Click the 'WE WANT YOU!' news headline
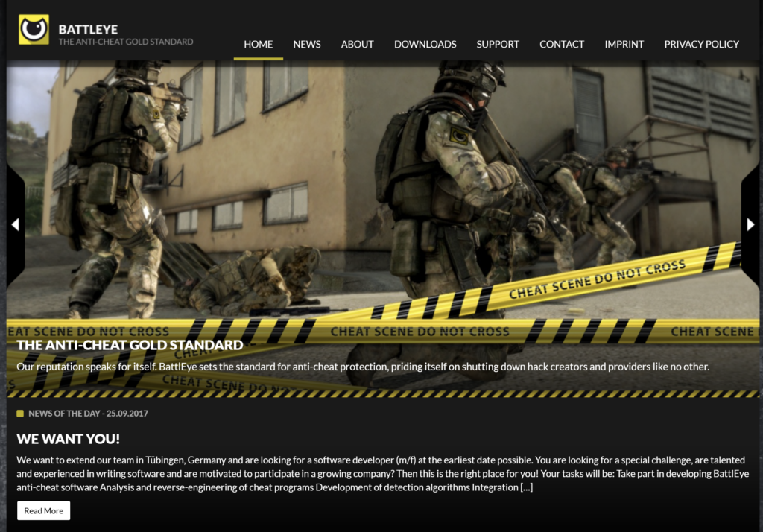This screenshot has width=763, height=532. 68,439
